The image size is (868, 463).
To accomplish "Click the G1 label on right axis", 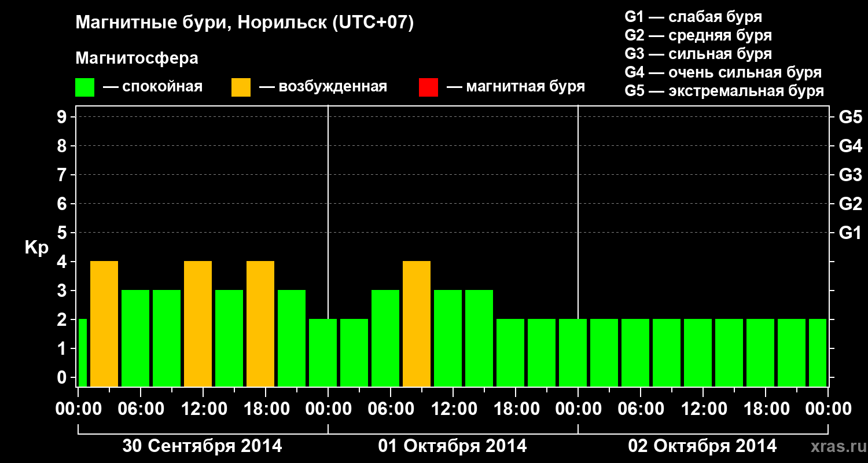I will click(850, 233).
